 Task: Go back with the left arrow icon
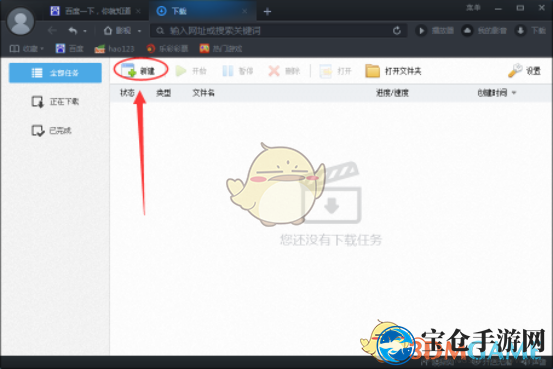(52, 31)
